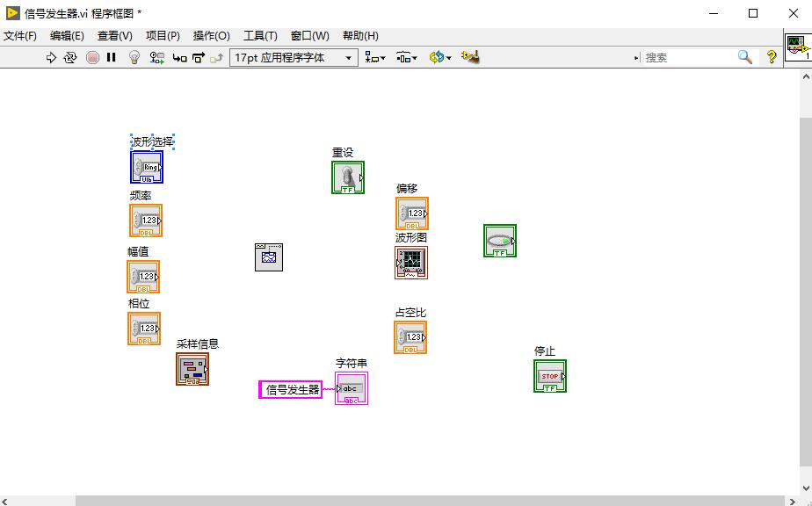Image resolution: width=812 pixels, height=506 pixels.
Task: Open Context Help question mark
Action: click(772, 57)
